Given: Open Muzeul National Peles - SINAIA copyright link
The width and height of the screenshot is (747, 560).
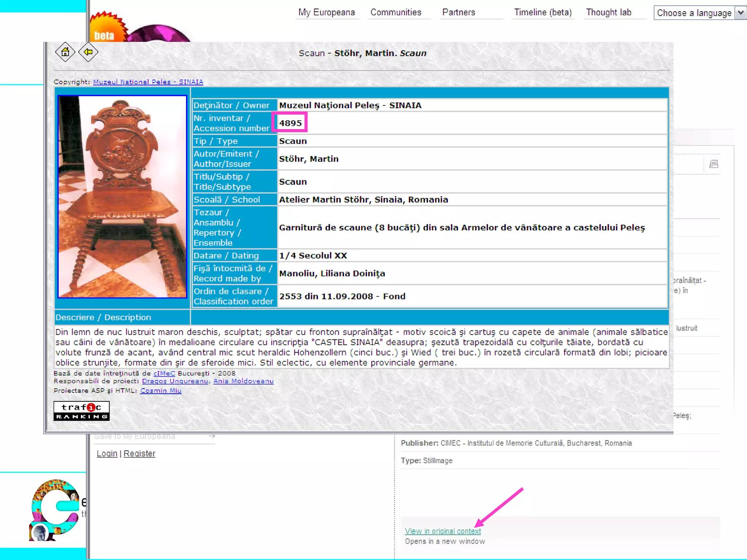Looking at the screenshot, I should click(x=148, y=82).
